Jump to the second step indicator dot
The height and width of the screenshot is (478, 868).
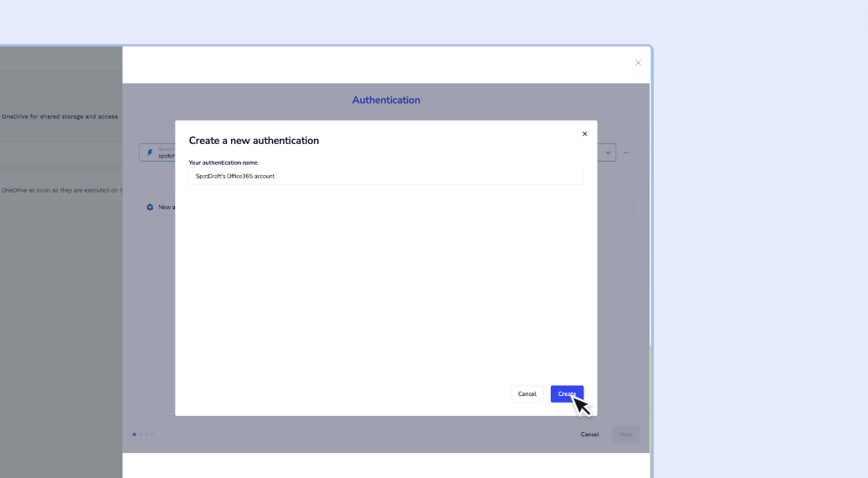pos(141,434)
